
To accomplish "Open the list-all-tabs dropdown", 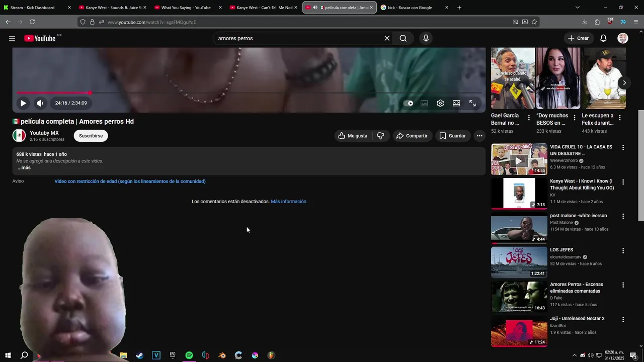I will (577, 8).
